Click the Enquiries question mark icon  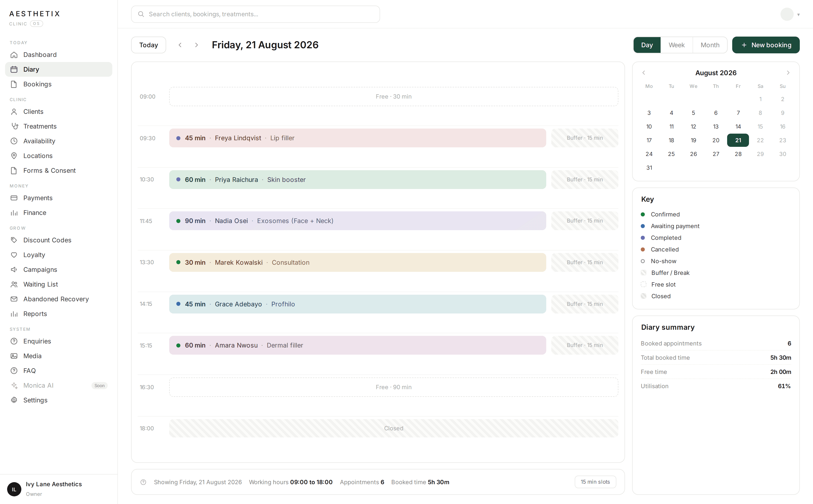tap(14, 341)
